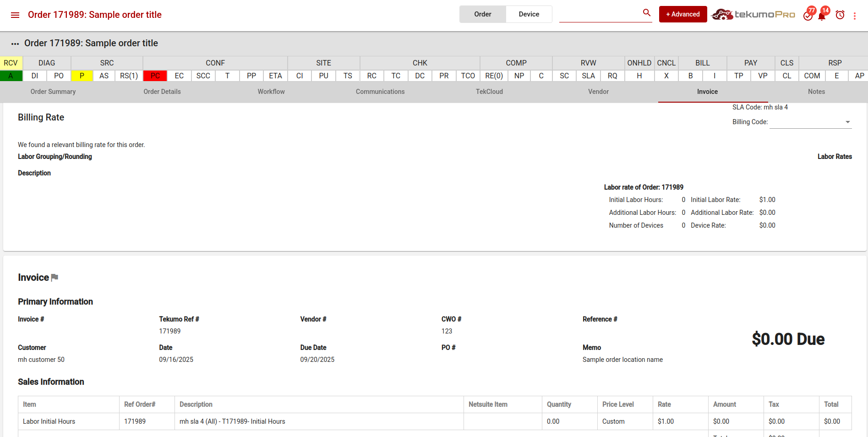Click the alarm clock icon
Viewport: 868px width, 437px height.
840,15
